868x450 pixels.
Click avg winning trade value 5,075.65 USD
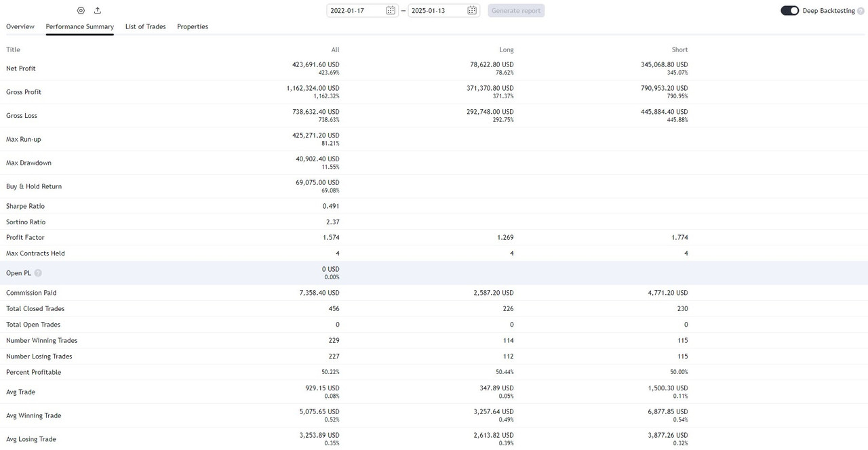pyautogui.click(x=319, y=412)
